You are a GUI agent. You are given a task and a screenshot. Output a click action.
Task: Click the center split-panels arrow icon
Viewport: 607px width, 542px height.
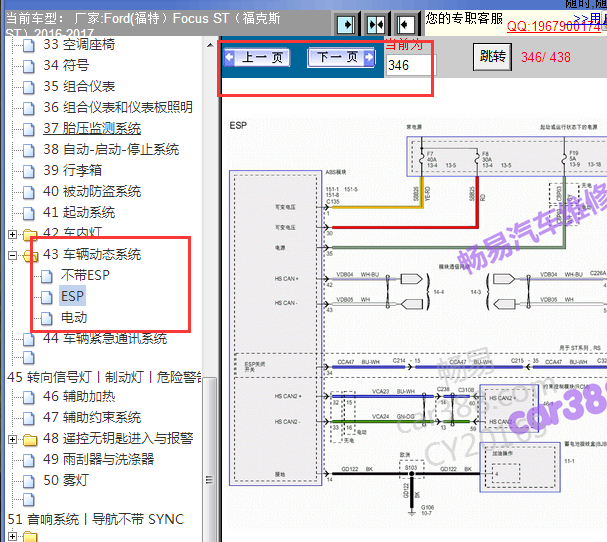click(x=376, y=25)
